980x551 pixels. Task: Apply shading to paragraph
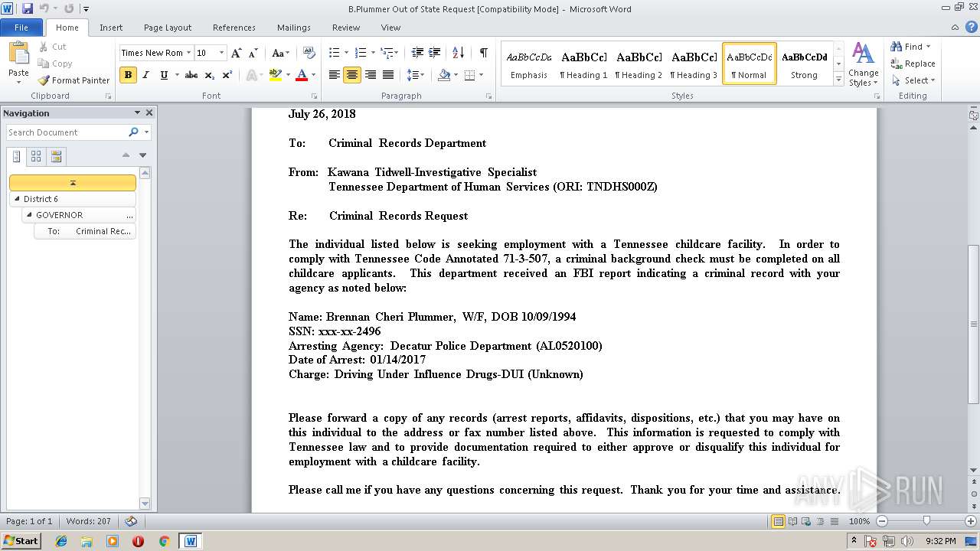tap(444, 75)
